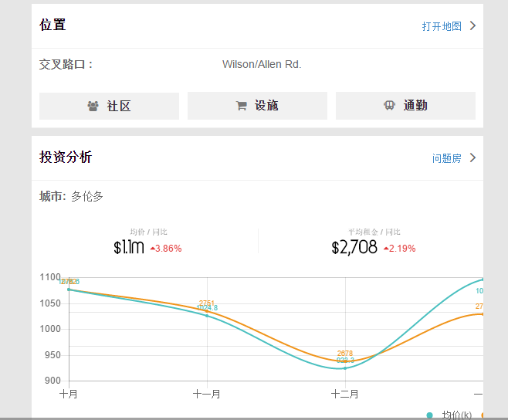
Task: Click the Wilson/Allen Rd. intersection text
Action: 262,64
